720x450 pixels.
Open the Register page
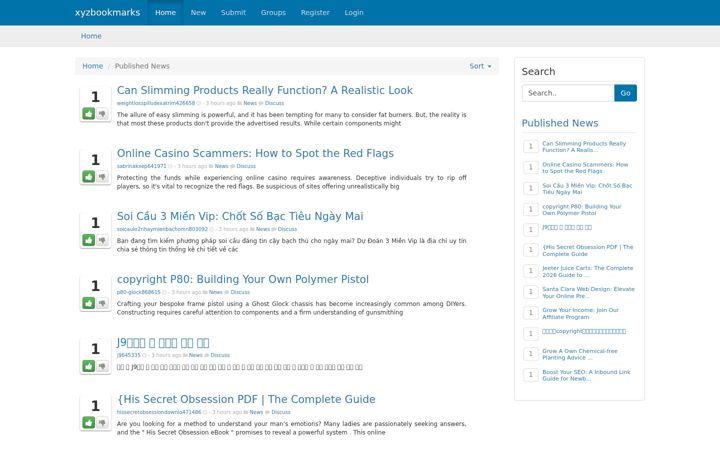tap(315, 12)
